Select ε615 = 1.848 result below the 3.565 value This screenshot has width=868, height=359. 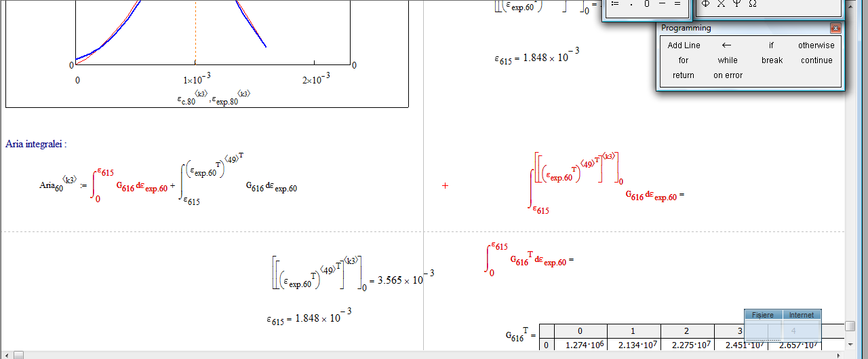309,318
